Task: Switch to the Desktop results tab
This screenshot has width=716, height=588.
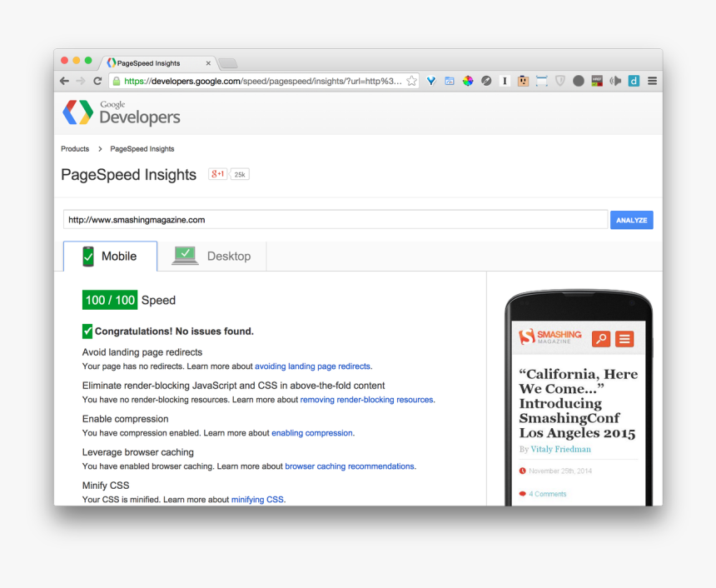Action: click(x=211, y=256)
